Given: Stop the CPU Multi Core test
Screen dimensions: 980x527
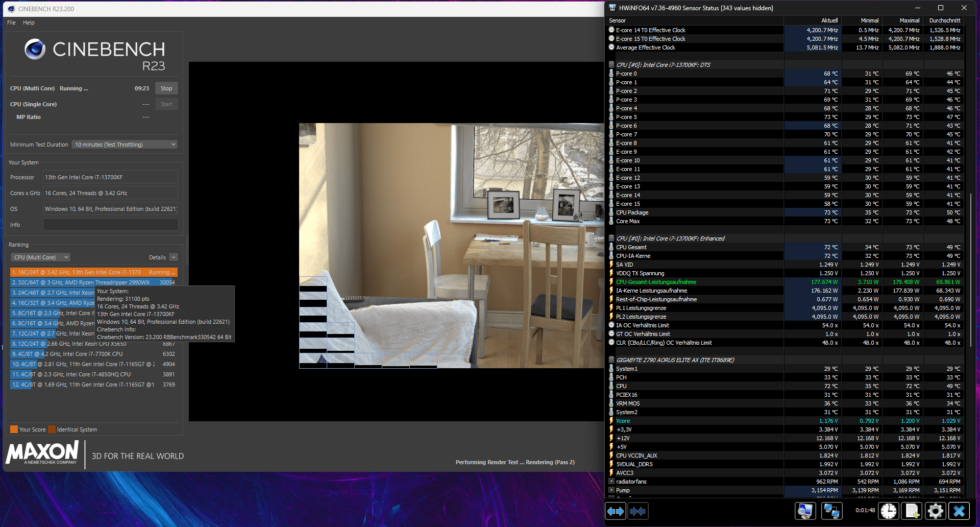Looking at the screenshot, I should [x=166, y=88].
